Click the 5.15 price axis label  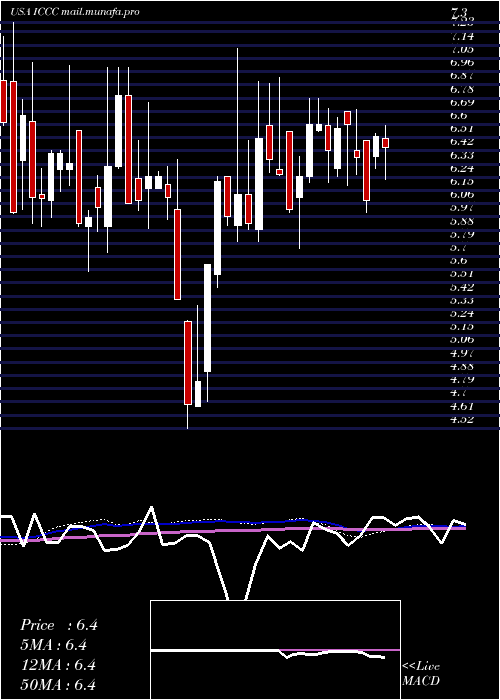(462, 326)
